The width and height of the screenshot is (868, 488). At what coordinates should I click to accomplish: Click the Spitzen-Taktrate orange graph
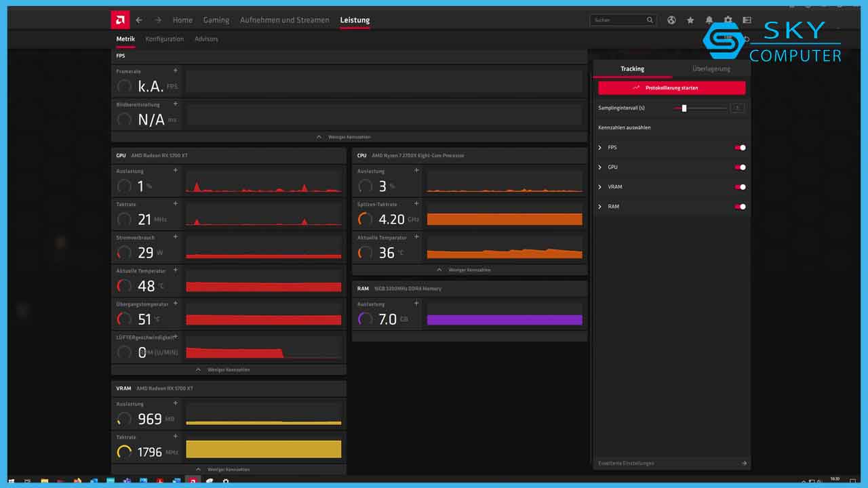[505, 215]
